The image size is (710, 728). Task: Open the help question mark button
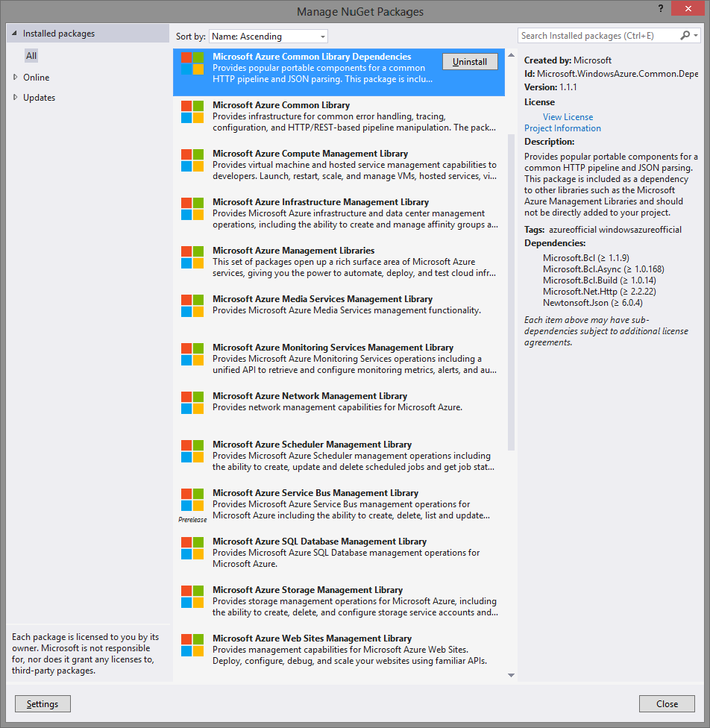(x=660, y=9)
